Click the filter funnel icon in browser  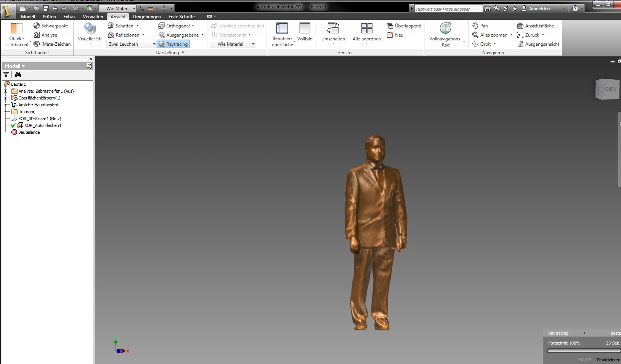(x=6, y=75)
